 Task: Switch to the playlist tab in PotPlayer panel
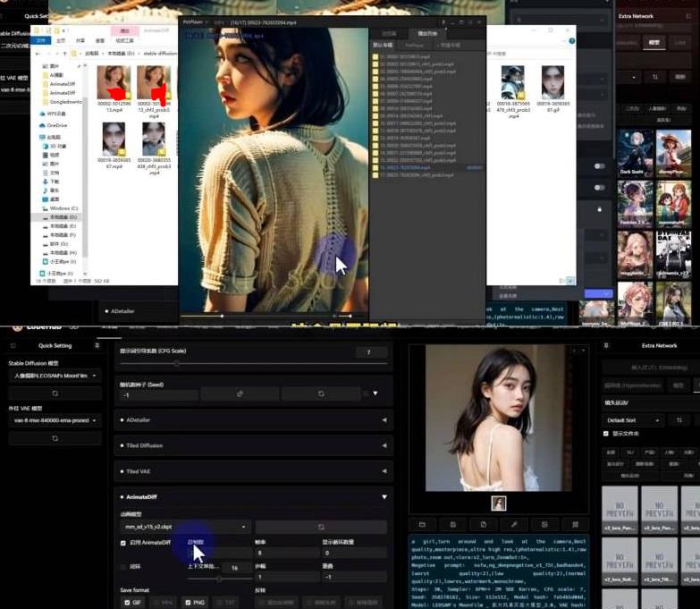(427, 33)
